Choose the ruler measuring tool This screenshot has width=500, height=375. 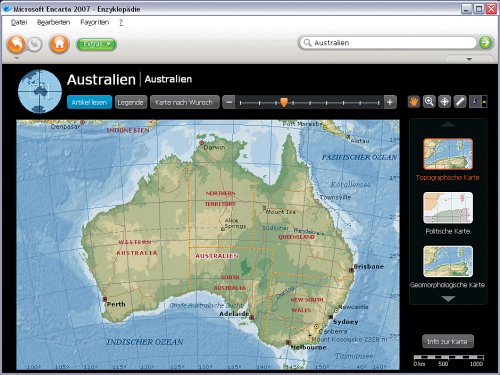(x=460, y=102)
